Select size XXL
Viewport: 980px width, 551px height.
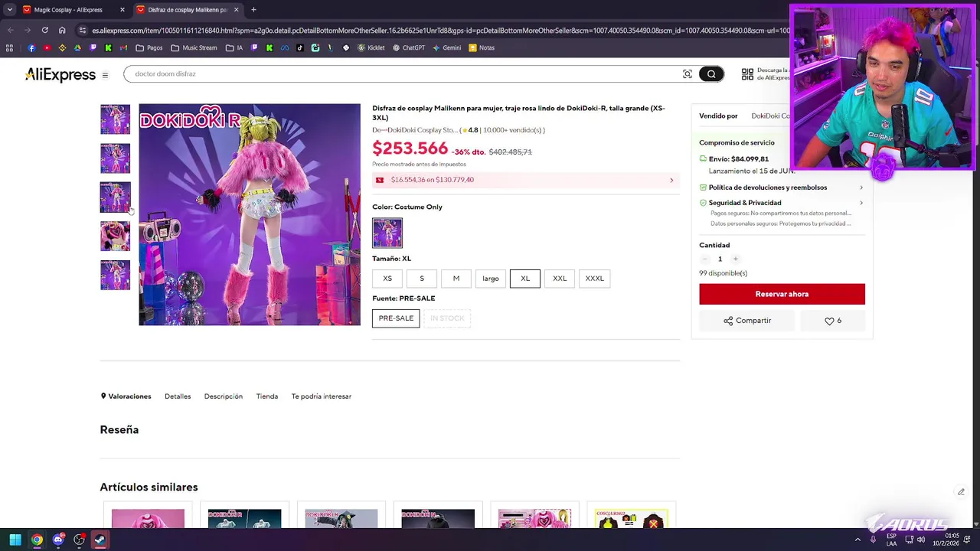(x=560, y=279)
